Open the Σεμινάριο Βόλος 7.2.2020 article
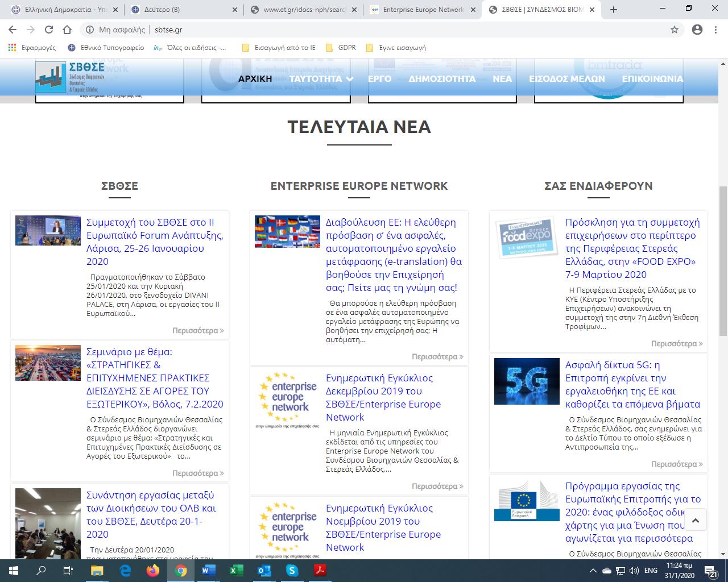The image size is (728, 582). point(155,378)
